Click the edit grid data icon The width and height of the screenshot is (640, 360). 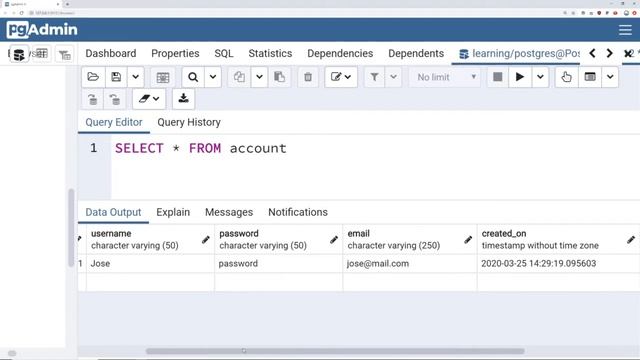pyautogui.click(x=162, y=77)
